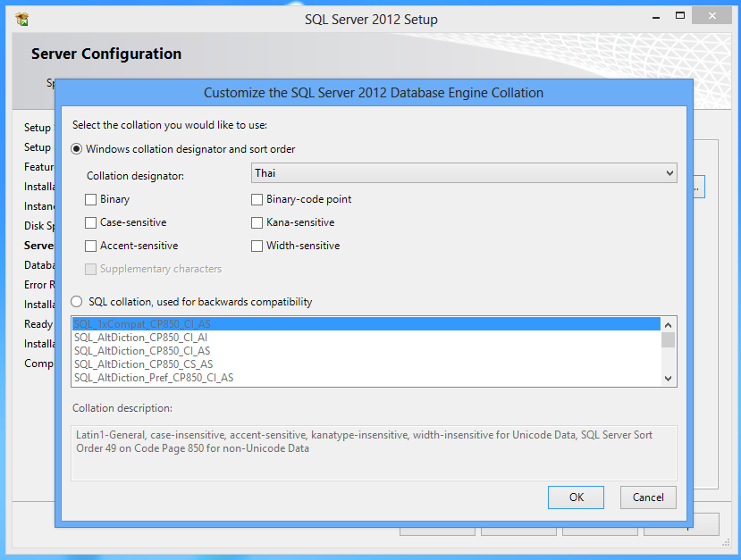Viewport: 741px width, 560px height.
Task: Click the SQL Server Setup app icon
Action: point(21,20)
